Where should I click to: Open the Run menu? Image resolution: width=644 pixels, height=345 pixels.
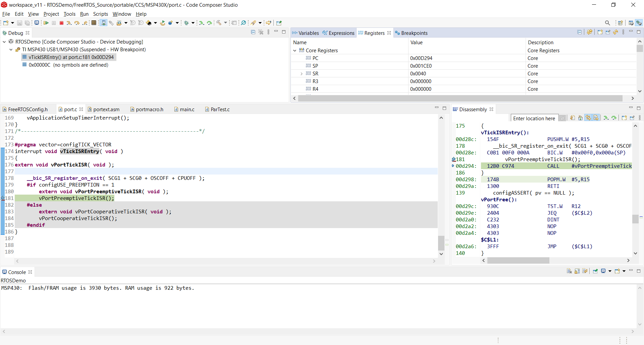pos(84,14)
